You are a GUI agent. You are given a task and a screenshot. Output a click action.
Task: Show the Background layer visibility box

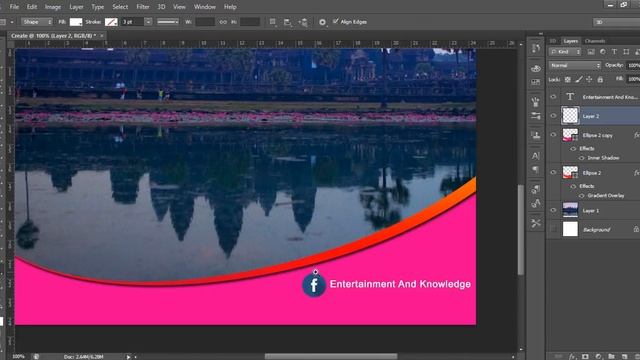coord(553,229)
